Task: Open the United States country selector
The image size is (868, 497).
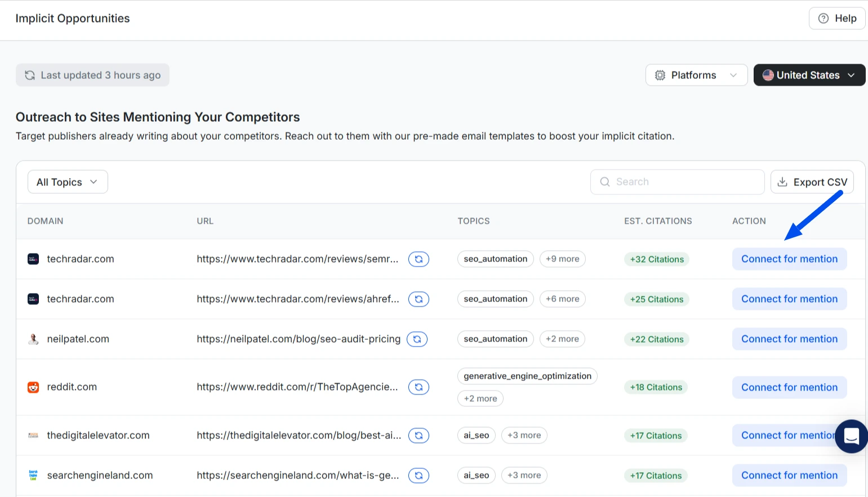Action: pos(809,75)
